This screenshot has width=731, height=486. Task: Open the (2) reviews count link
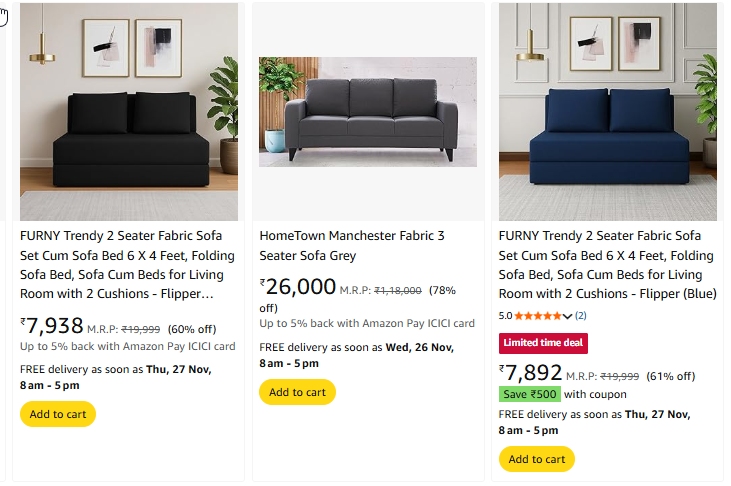pos(581,316)
